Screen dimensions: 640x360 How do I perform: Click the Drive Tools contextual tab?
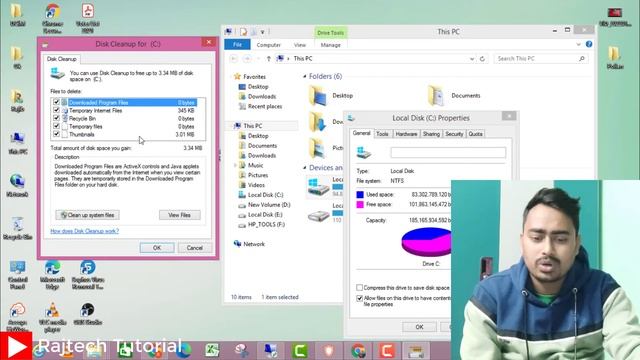[331, 33]
